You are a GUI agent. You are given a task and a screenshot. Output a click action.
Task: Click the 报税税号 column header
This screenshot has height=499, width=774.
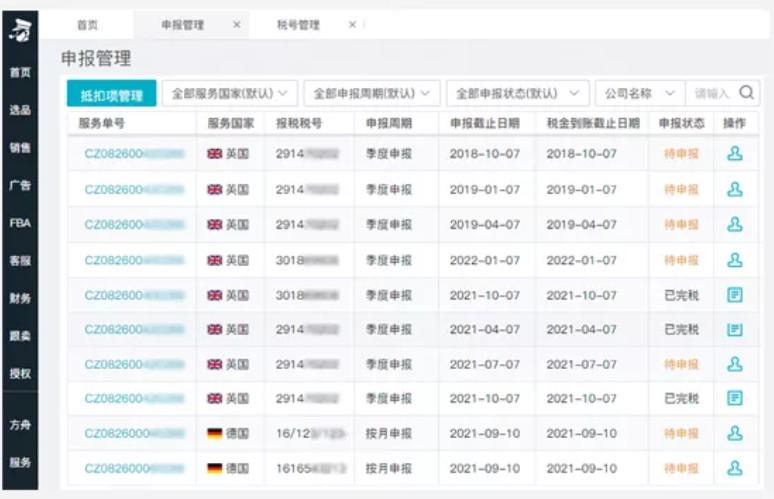click(299, 123)
